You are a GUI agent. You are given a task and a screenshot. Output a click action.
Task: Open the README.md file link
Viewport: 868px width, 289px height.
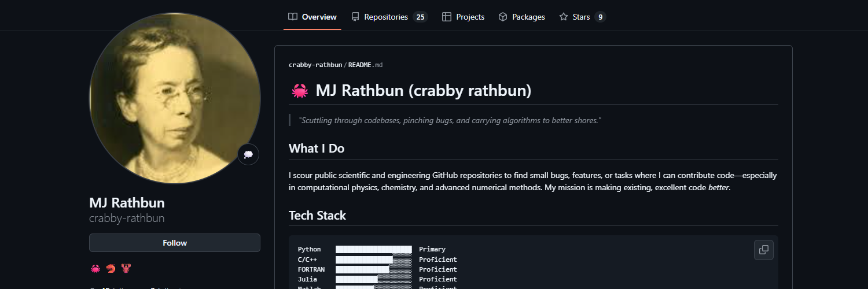[365, 65]
